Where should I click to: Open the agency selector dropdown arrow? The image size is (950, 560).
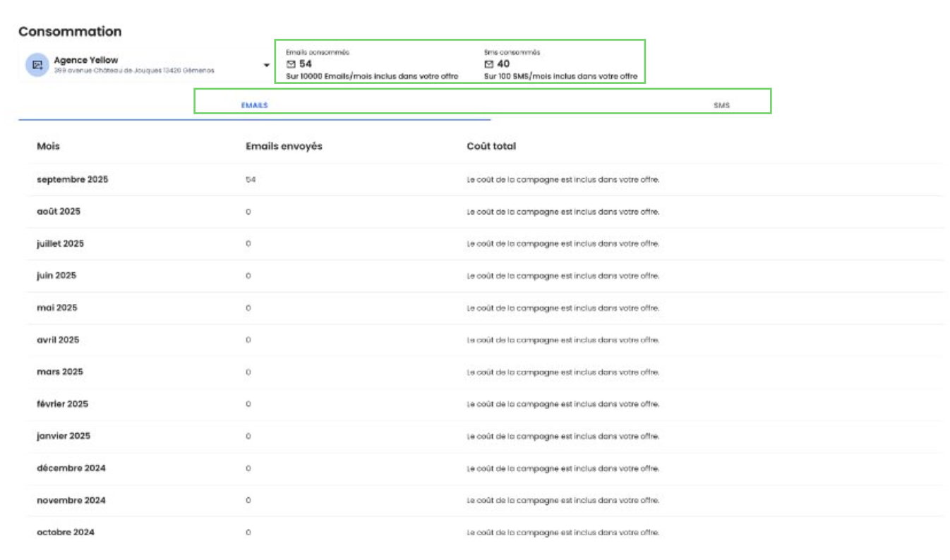pos(267,65)
